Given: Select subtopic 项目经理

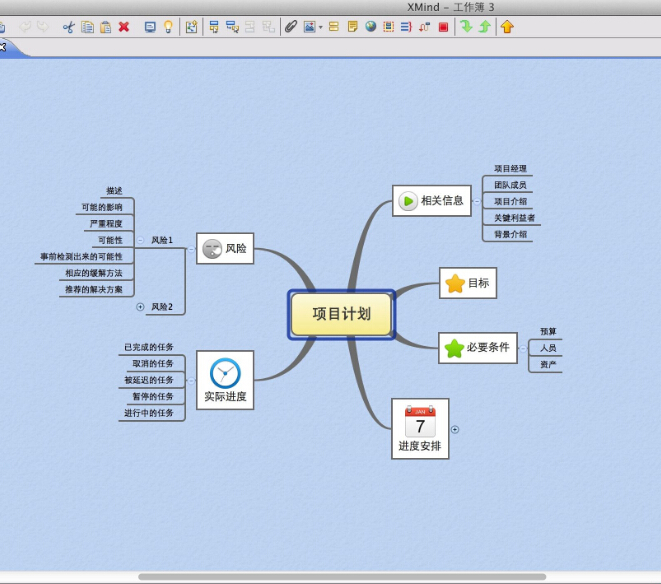Looking at the screenshot, I should [510, 169].
